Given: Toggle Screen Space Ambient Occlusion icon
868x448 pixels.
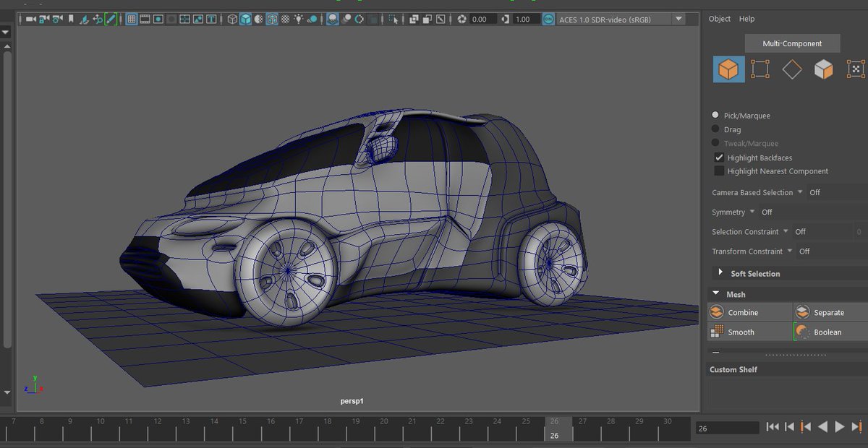Looking at the screenshot, I should 332,20.
